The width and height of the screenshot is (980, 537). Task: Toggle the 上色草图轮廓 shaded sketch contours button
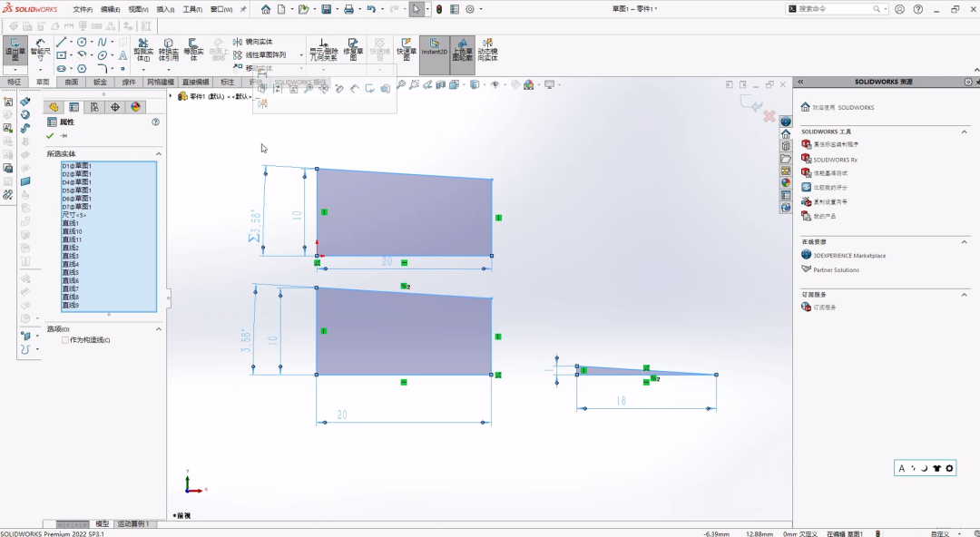tap(462, 51)
